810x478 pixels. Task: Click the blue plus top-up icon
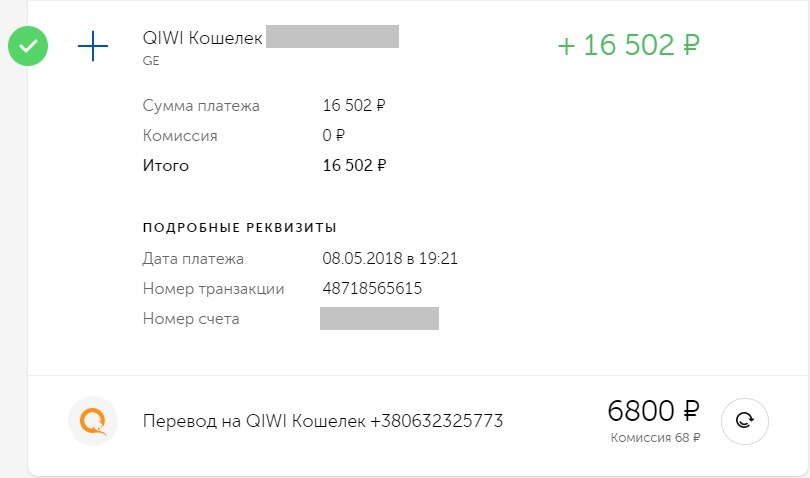pyautogui.click(x=92, y=46)
